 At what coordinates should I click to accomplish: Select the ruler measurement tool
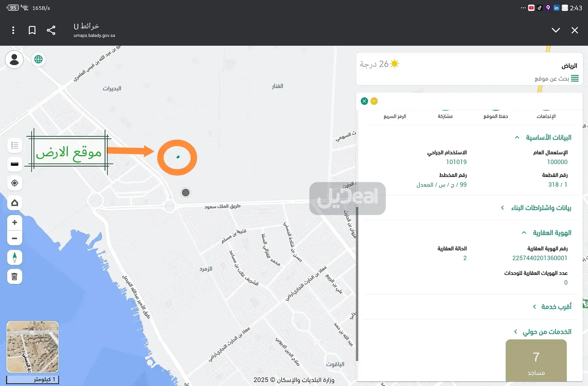click(15, 164)
